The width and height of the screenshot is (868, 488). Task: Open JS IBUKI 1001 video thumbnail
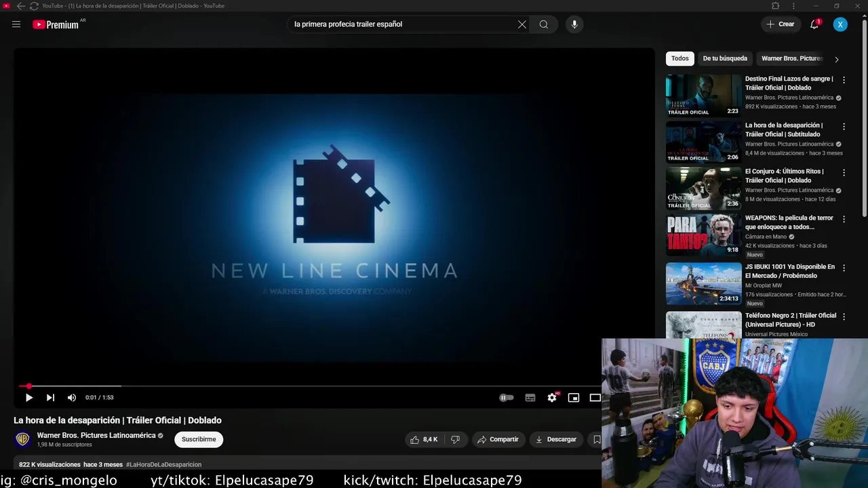pyautogui.click(x=703, y=283)
